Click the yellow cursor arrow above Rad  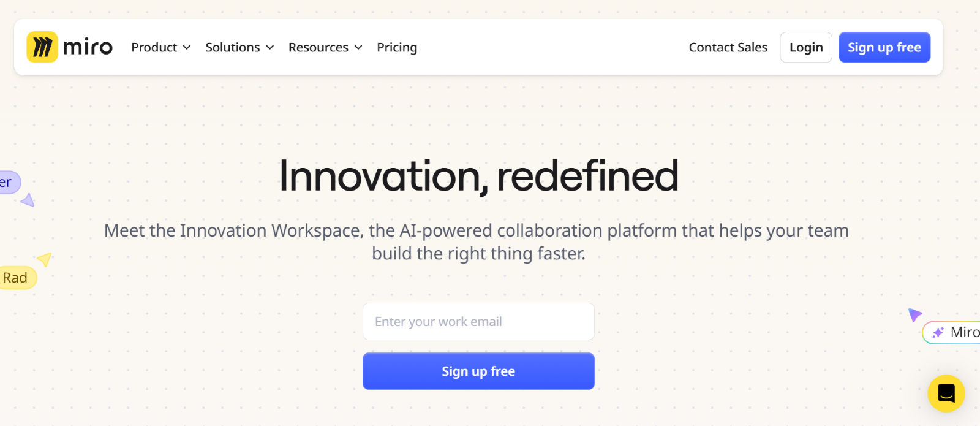(45, 259)
